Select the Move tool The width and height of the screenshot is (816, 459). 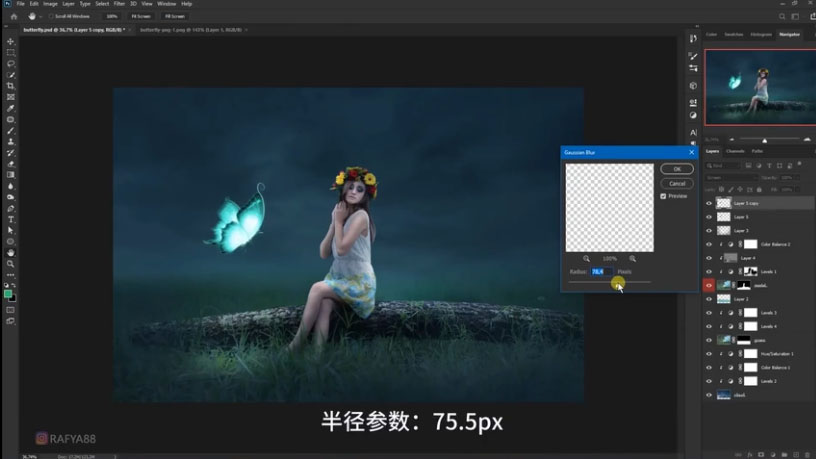[10, 42]
